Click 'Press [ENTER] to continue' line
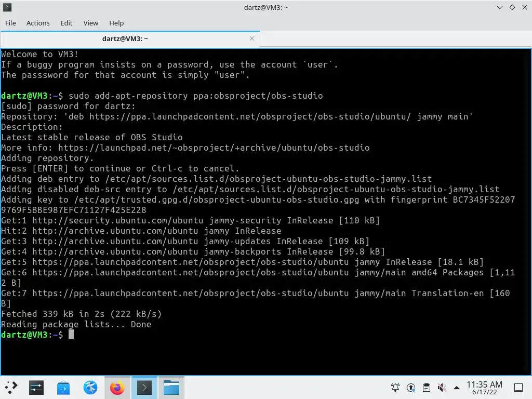 (120, 169)
